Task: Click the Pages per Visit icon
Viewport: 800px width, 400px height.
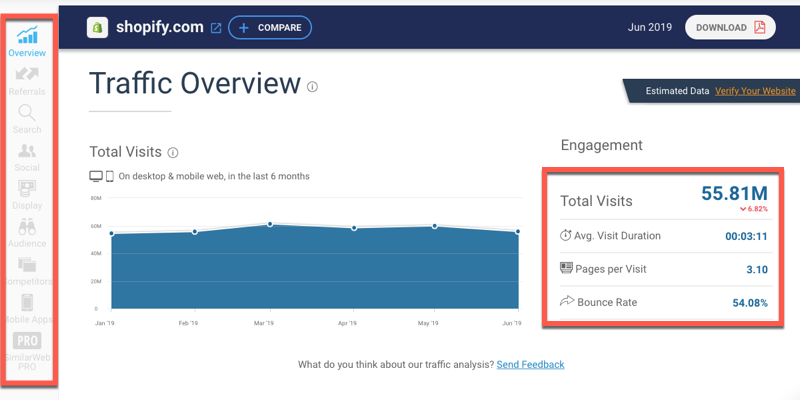Action: tap(566, 268)
